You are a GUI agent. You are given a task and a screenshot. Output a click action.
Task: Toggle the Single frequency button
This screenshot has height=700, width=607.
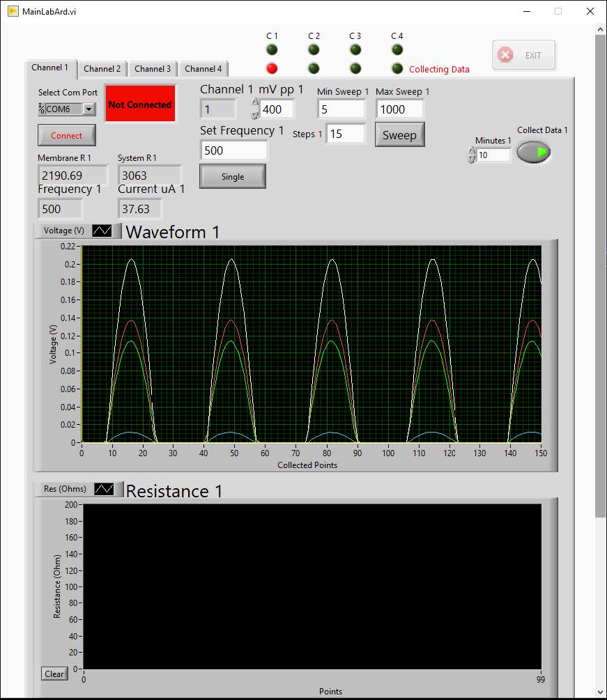click(233, 177)
